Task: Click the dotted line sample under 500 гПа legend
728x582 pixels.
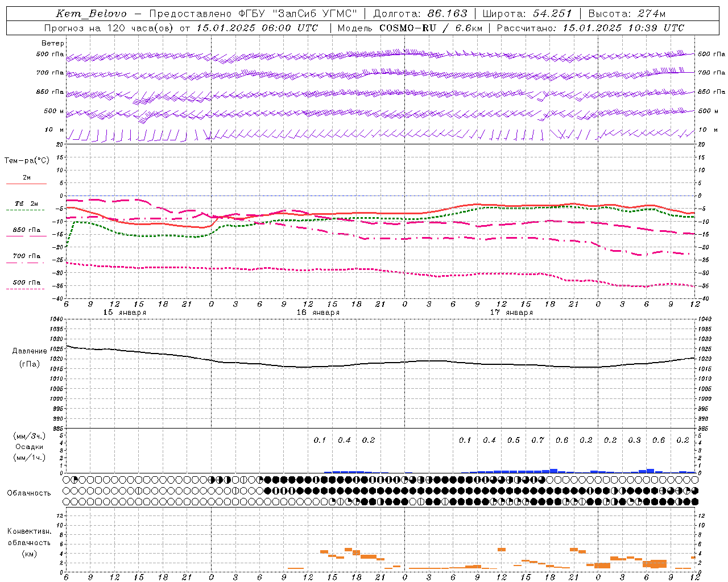Action: 25,289
